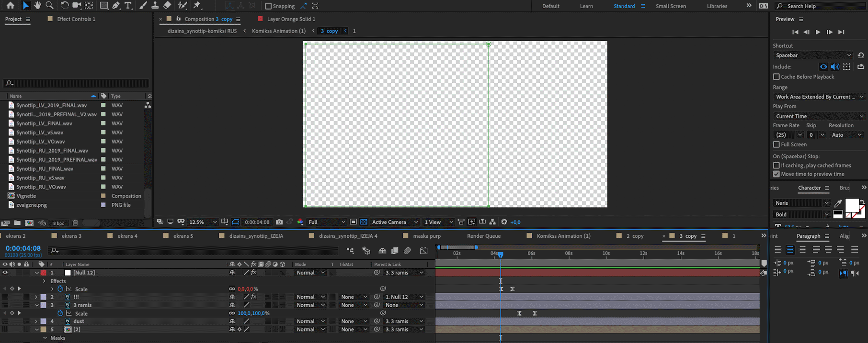Toggle include audio speaker in Preview
This screenshot has width=868, height=343.
(835, 67)
